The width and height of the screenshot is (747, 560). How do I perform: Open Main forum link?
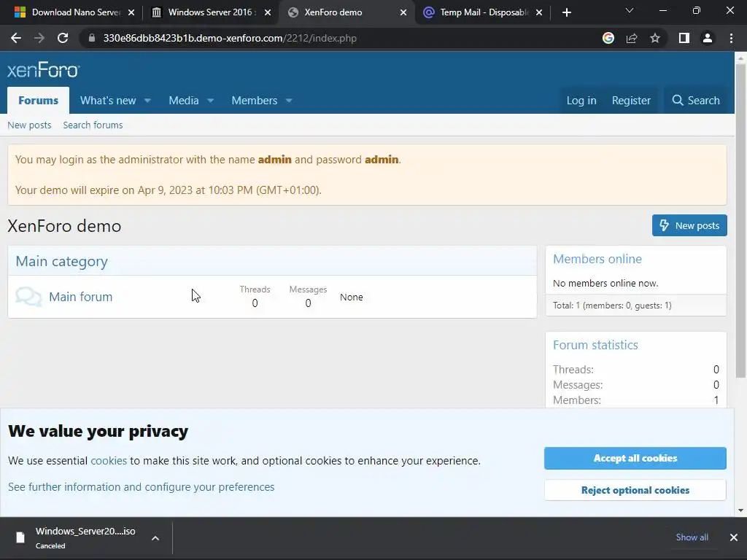pyautogui.click(x=80, y=297)
